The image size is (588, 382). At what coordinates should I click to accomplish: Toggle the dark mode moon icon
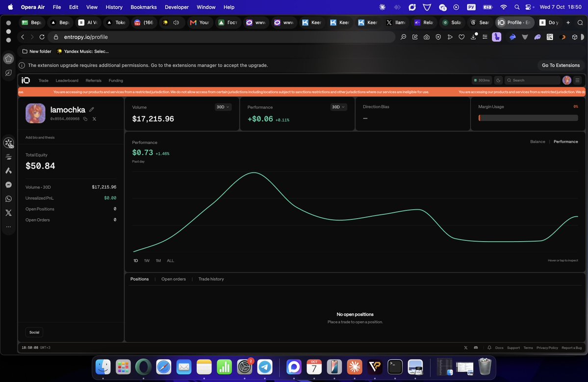pos(498,80)
